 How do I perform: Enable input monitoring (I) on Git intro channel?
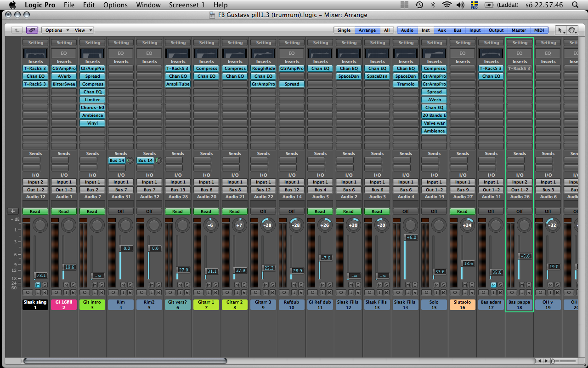click(x=95, y=292)
